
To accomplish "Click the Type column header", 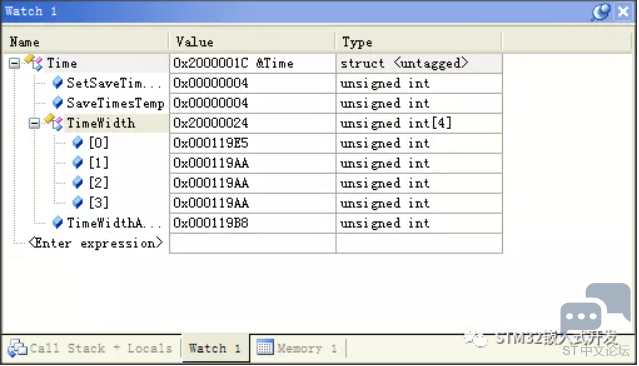I will pyautogui.click(x=419, y=42).
